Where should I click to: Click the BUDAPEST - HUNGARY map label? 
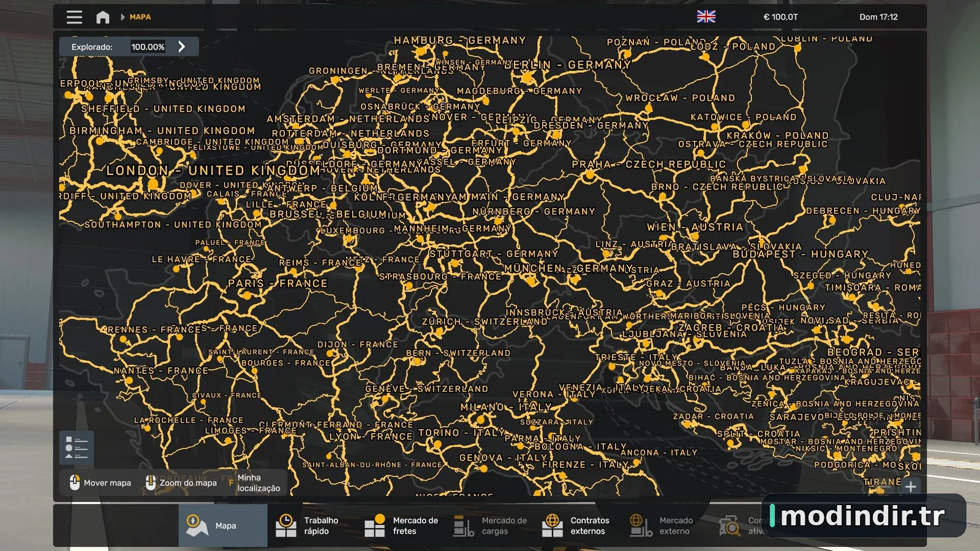pos(801,254)
